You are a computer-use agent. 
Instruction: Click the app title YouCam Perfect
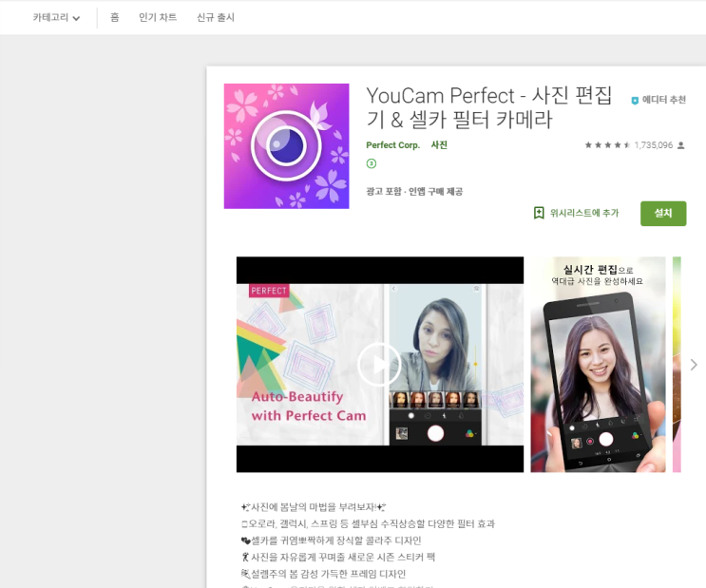tap(489, 107)
